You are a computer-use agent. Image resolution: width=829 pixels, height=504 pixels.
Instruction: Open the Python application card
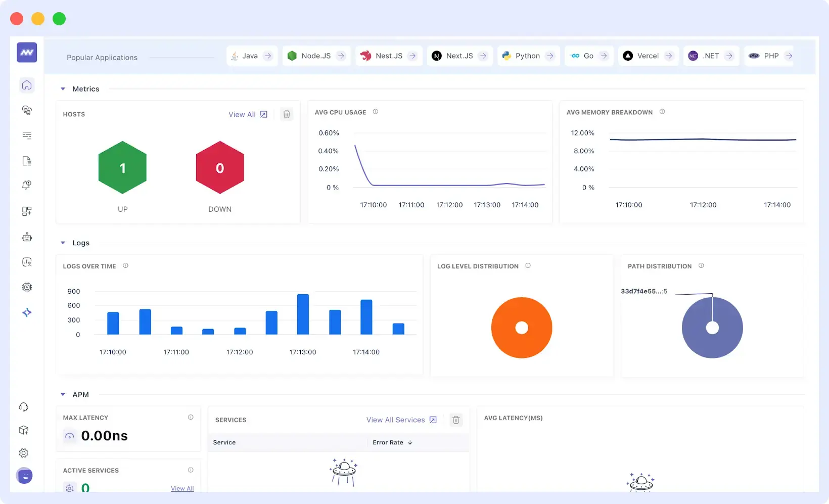[528, 56]
